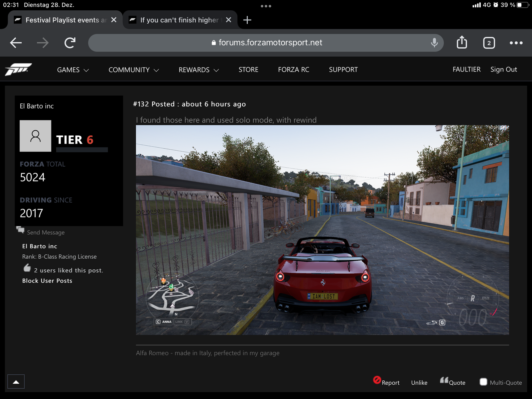Click the Unlike link
Image resolution: width=532 pixels, height=399 pixels.
pos(419,383)
